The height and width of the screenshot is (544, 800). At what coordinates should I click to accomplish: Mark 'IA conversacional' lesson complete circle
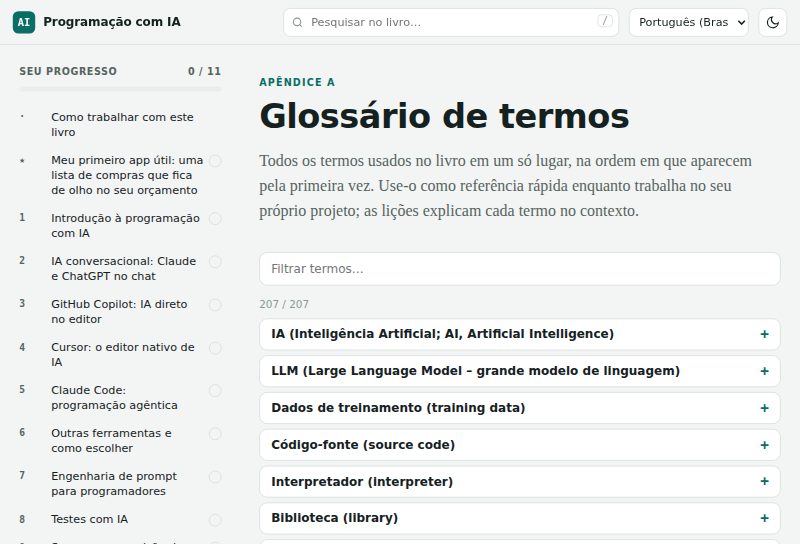(x=215, y=262)
